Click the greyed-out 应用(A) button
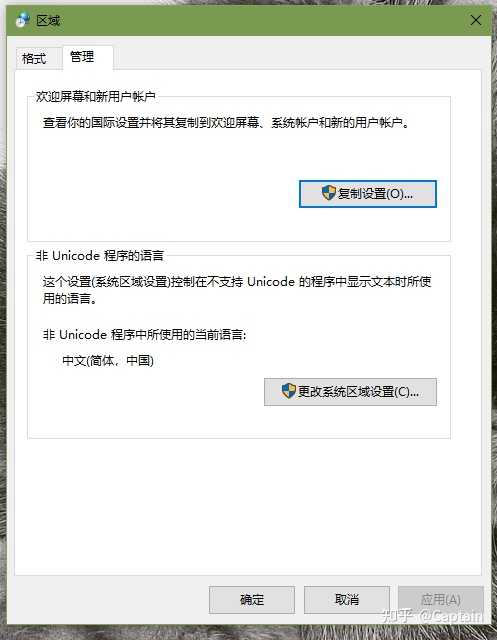This screenshot has height=640, width=497. point(441,600)
